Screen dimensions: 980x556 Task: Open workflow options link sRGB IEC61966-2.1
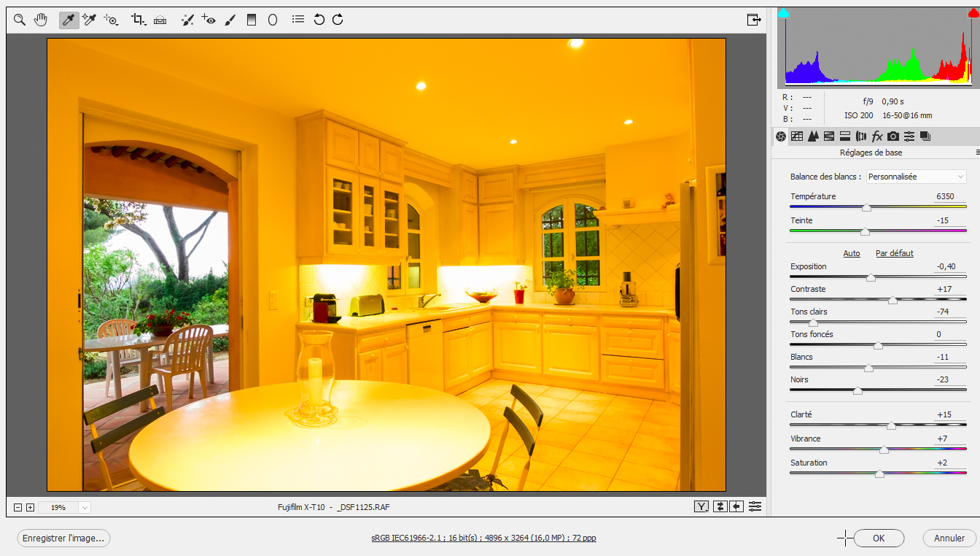point(483,538)
